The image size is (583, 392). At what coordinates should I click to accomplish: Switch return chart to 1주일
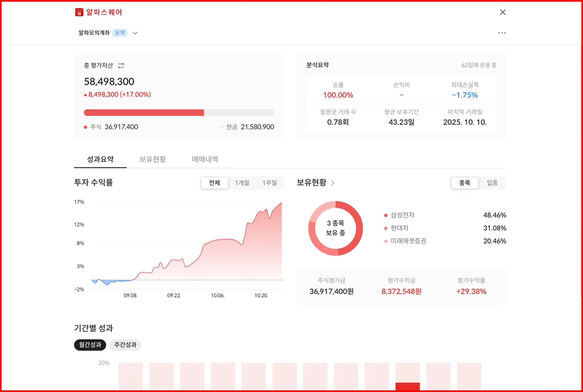click(269, 183)
